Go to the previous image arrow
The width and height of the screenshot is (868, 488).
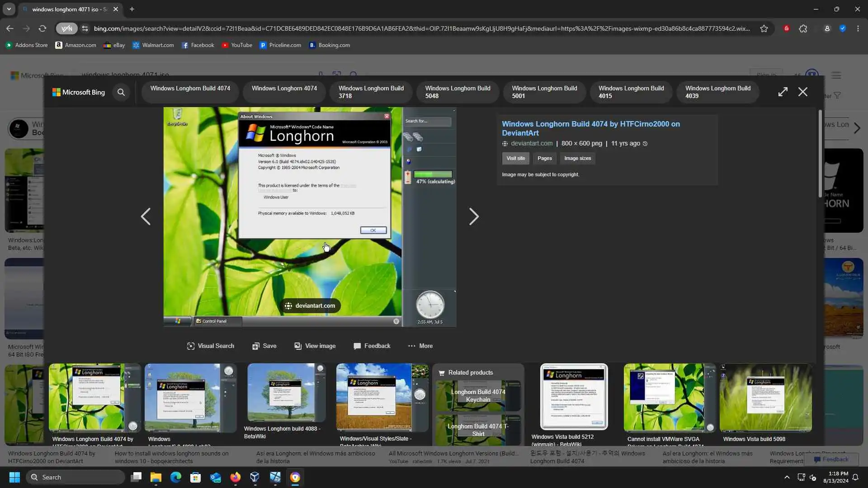point(146,216)
